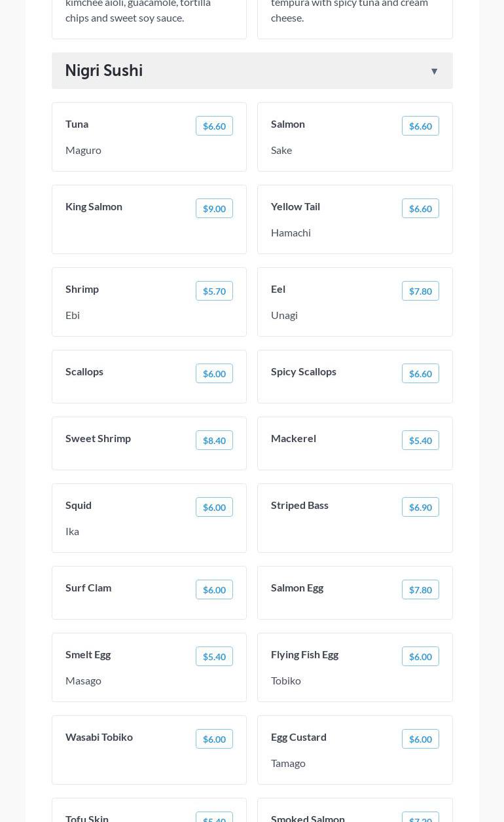Add Wasabi Tobiko for $6.00
This screenshot has width=504, height=822.
214,739
